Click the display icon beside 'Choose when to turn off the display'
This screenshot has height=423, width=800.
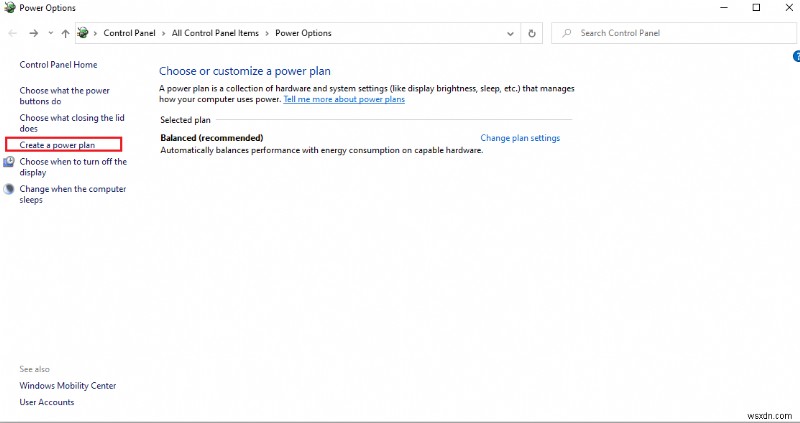[9, 162]
